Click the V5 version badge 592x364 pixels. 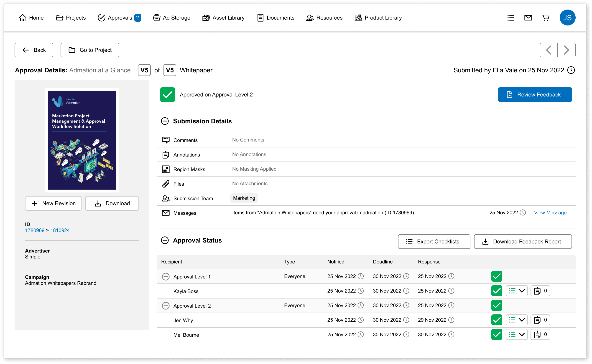144,70
